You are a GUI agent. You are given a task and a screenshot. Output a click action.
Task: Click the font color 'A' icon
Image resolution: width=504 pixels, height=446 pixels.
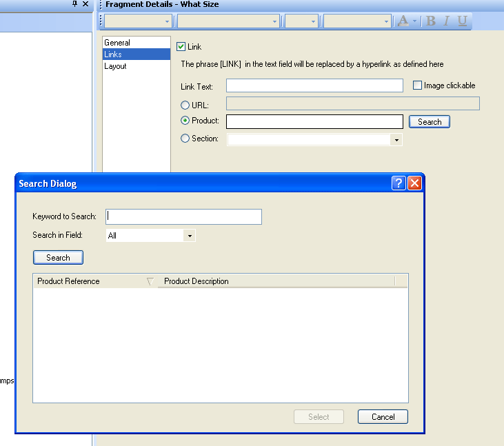click(x=403, y=21)
